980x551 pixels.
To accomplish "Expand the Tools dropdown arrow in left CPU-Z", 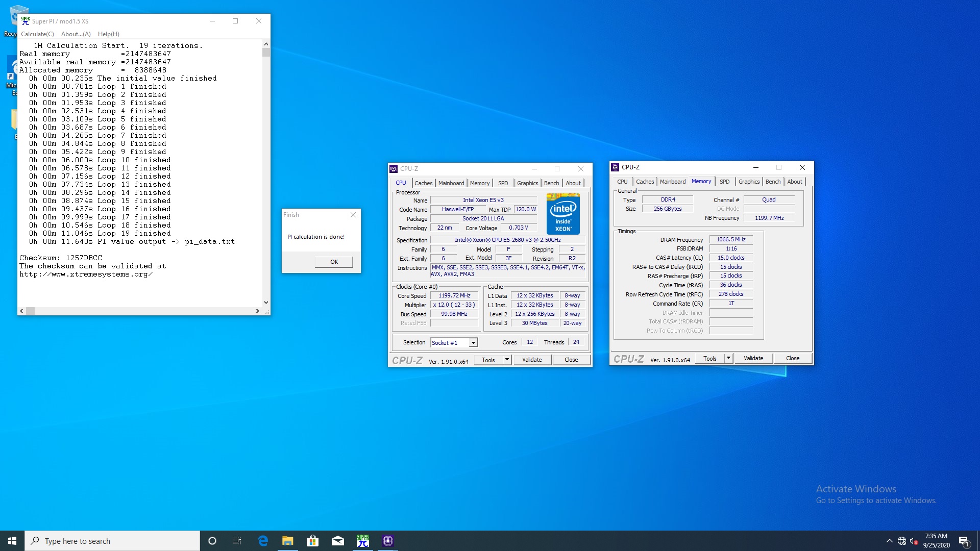I will pos(507,360).
